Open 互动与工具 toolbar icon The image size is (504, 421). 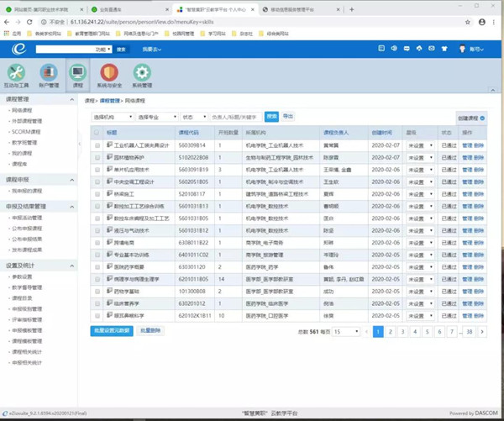click(17, 75)
